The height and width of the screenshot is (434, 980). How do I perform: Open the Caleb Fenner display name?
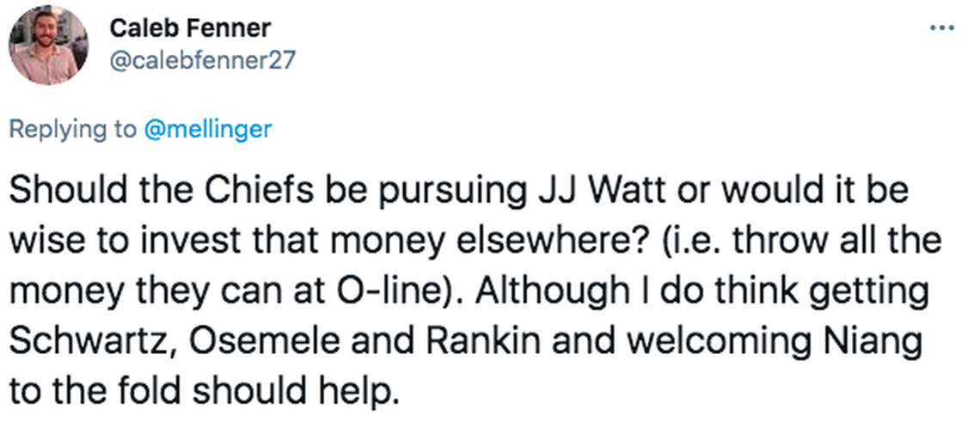(x=190, y=28)
